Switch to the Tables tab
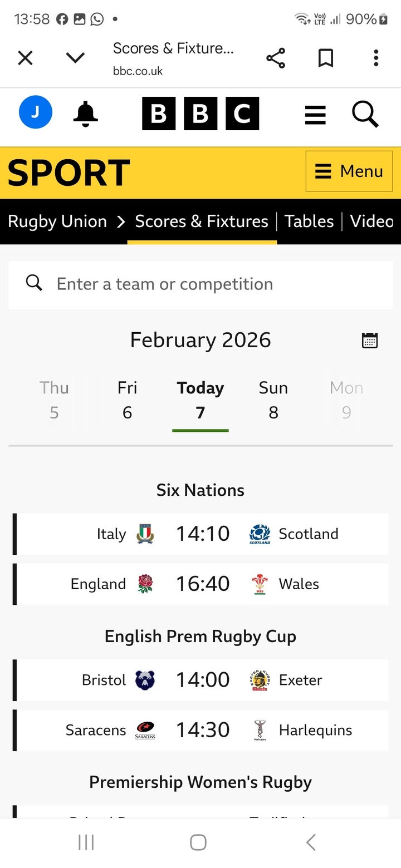401x868 pixels. coord(309,221)
